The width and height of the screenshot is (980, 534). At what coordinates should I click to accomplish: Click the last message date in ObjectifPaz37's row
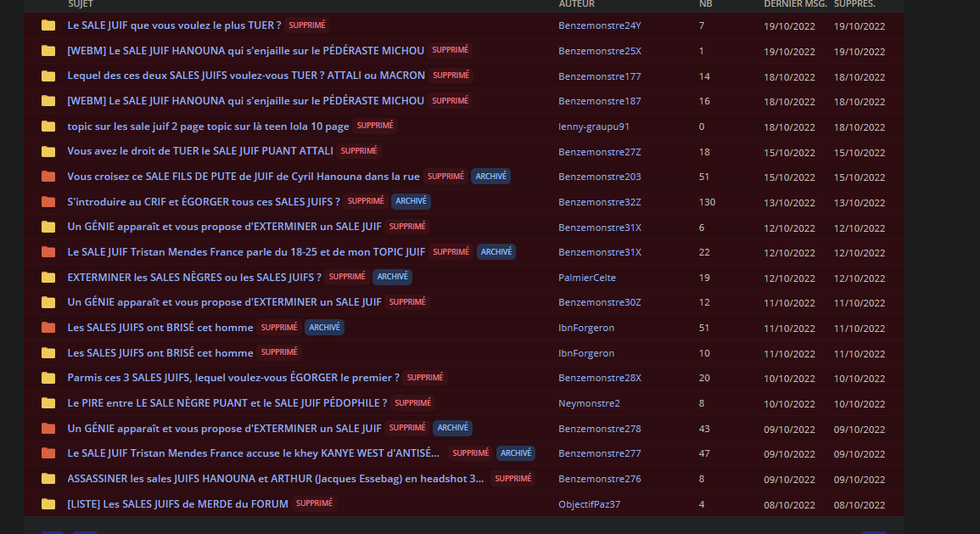(789, 504)
